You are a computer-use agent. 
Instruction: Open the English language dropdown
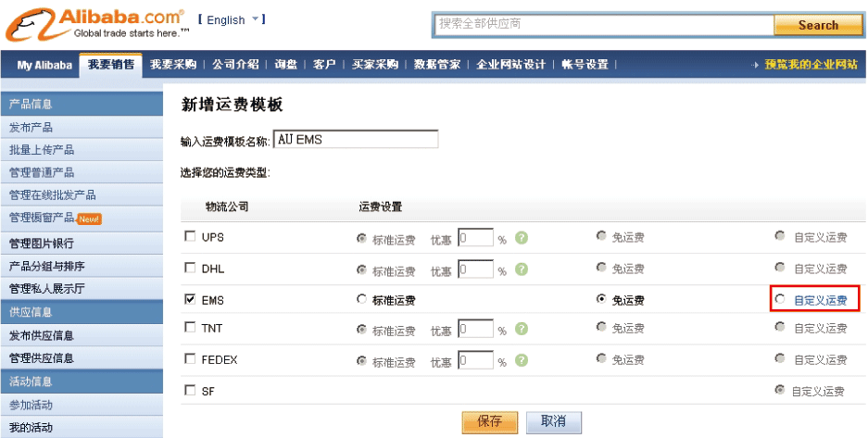coord(232,20)
